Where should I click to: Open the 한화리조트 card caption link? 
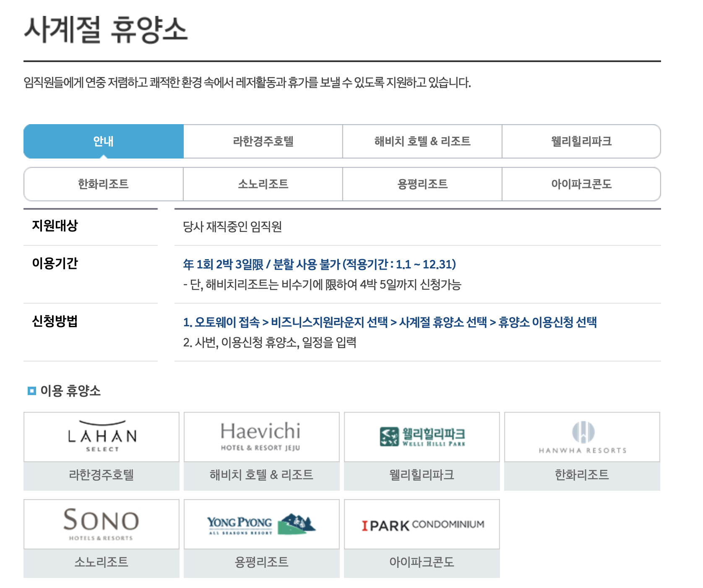(582, 475)
